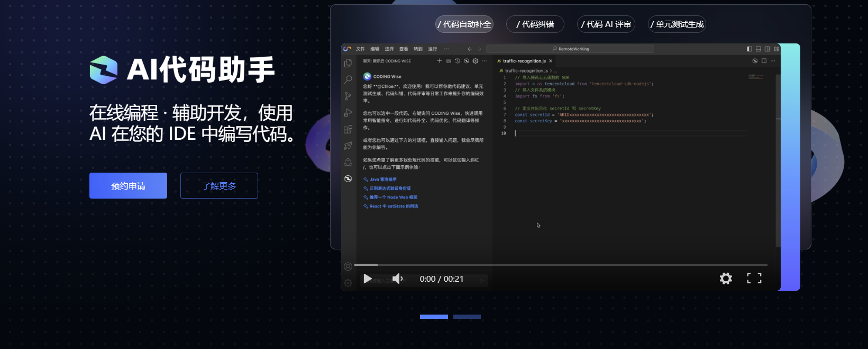The height and width of the screenshot is (349, 868).
Task: Click the CODING Wise icon in editor toolbar
Action: point(755,61)
